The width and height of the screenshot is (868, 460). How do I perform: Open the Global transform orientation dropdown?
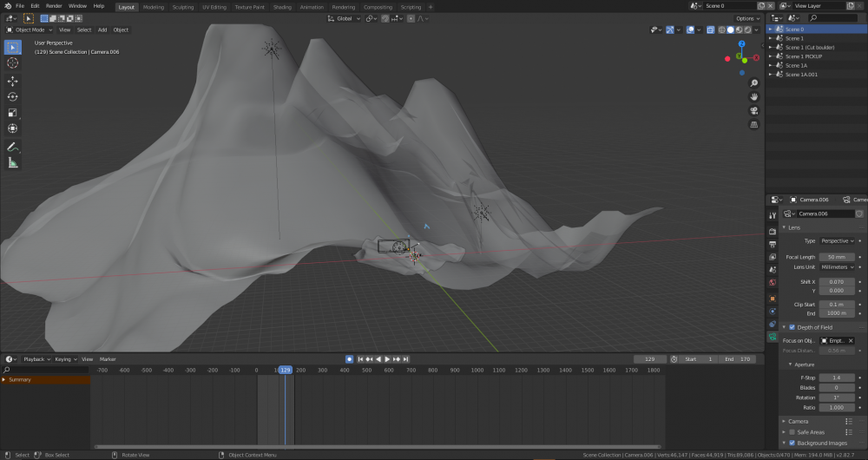point(344,19)
